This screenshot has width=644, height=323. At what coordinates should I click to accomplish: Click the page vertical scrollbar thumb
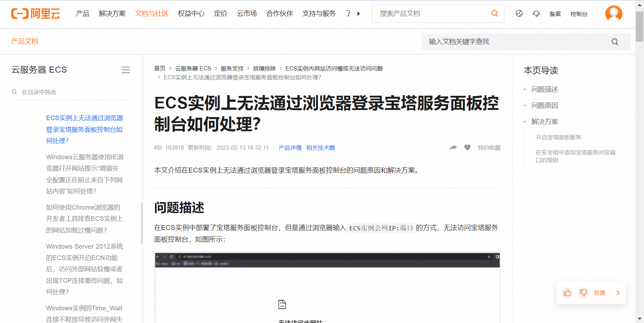pos(639,26)
